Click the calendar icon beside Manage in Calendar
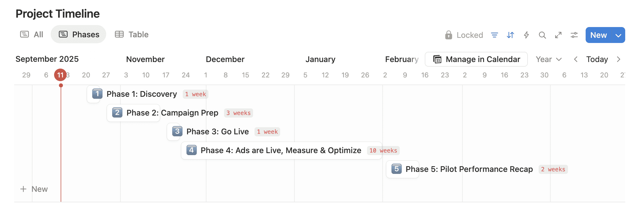Image resolution: width=644 pixels, height=218 pixels. point(437,59)
